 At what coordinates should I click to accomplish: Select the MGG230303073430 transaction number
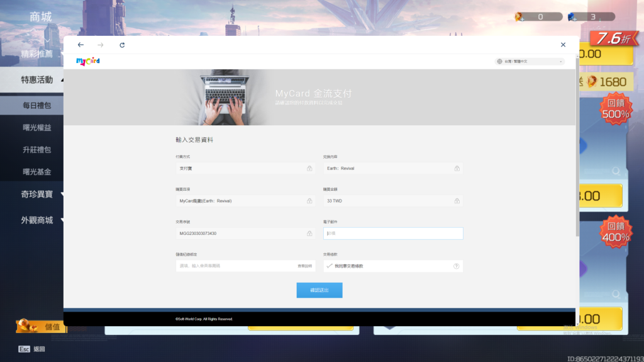(x=198, y=233)
